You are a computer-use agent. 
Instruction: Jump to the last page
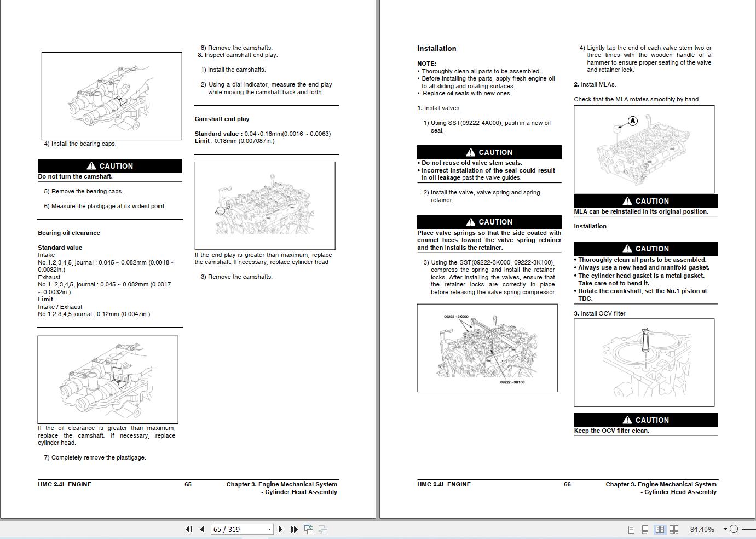coord(295,529)
